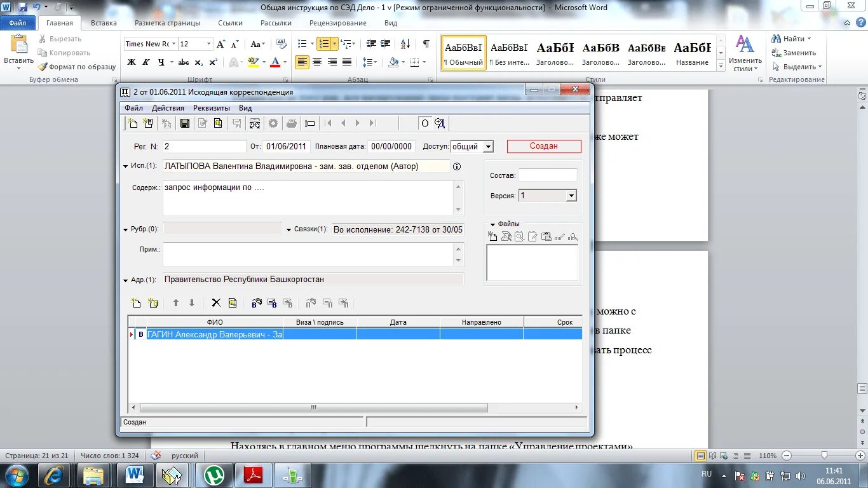This screenshot has height=488, width=868.
Task: Collapse the Файлы panel arrow
Action: tap(492, 224)
